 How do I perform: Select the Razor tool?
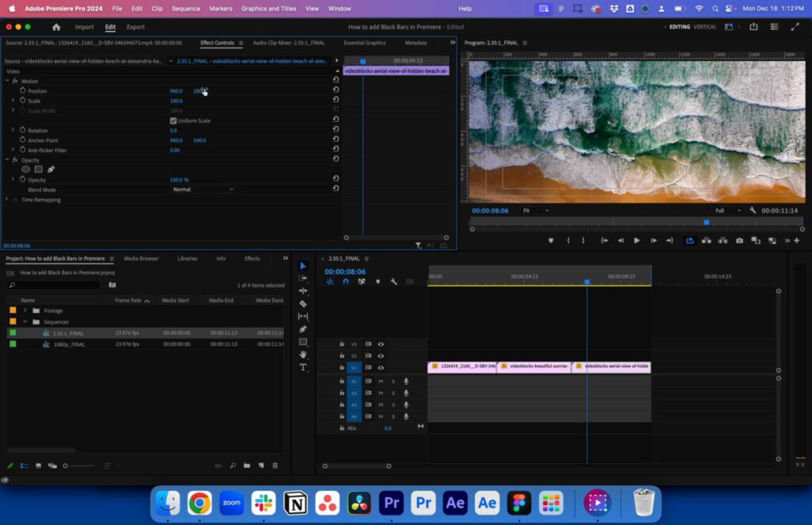[x=303, y=304]
